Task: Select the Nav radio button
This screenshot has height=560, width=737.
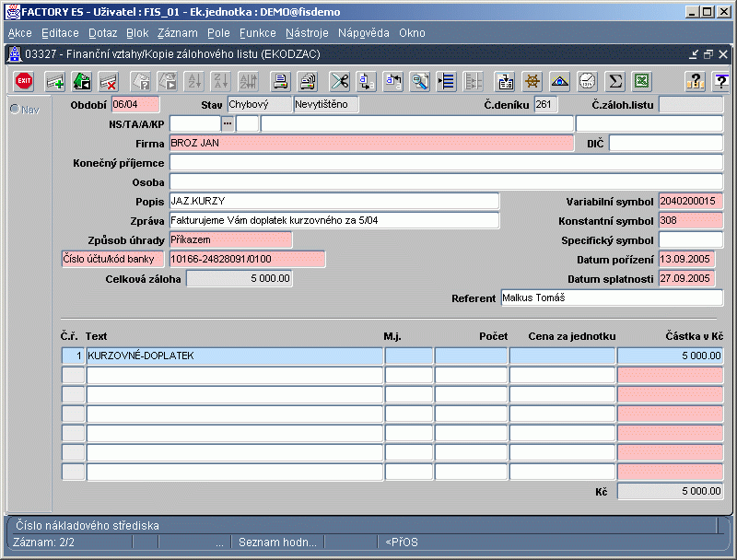Action: pyautogui.click(x=15, y=109)
